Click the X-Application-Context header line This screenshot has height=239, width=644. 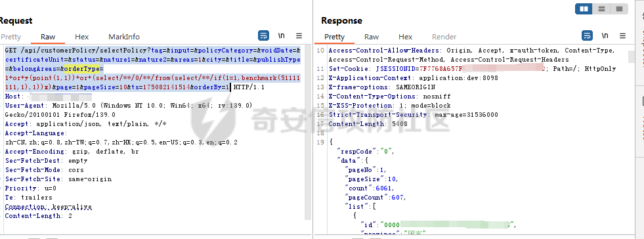coord(413,78)
